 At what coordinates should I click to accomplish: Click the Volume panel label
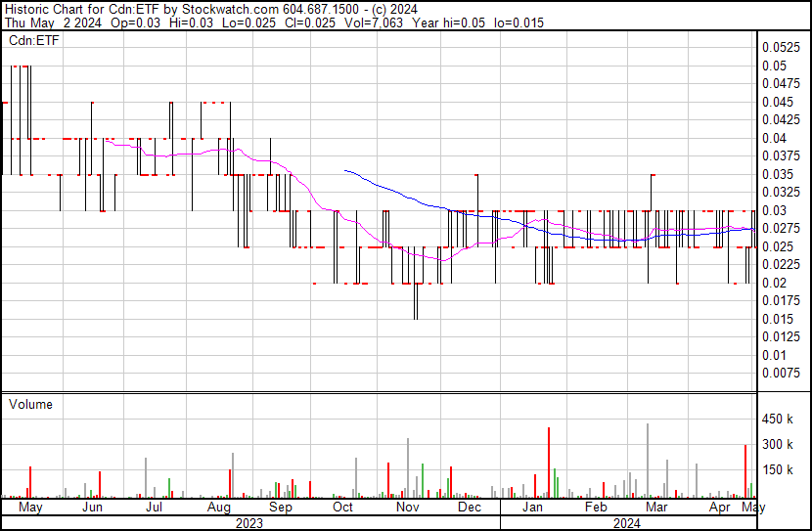[30, 404]
